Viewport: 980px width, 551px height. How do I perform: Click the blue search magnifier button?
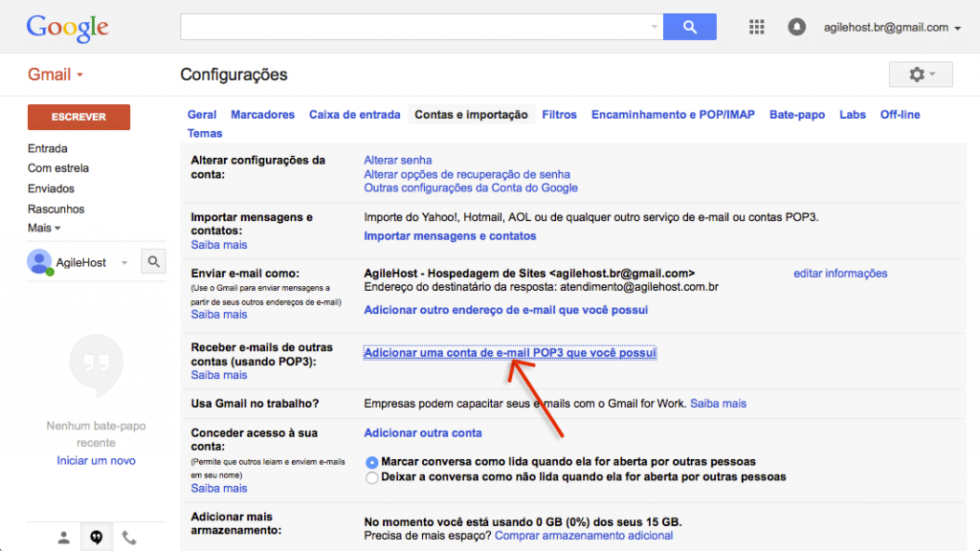tap(690, 27)
